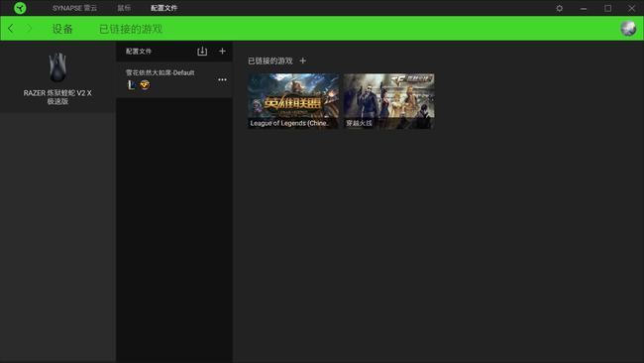
Task: Open the profile's three-dot options menu
Action: coord(222,79)
